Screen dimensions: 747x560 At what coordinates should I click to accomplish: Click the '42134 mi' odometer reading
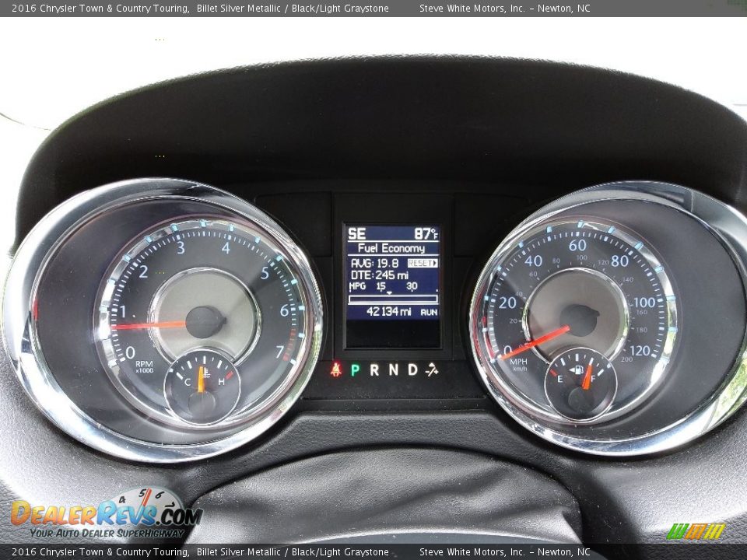coord(389,311)
